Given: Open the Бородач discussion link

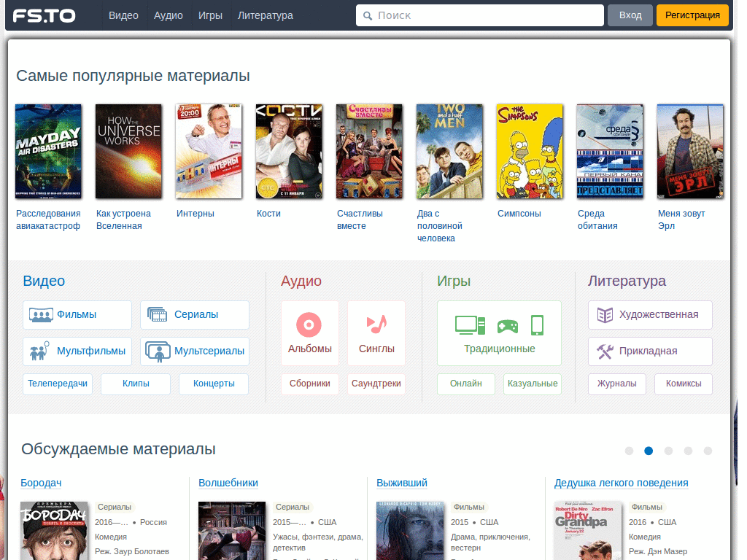Looking at the screenshot, I should coord(41,483).
